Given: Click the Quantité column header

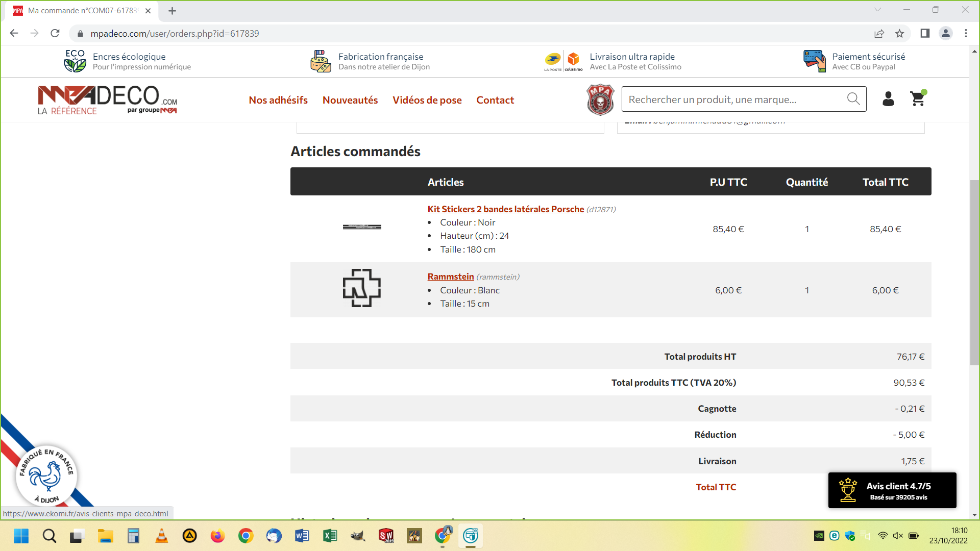Looking at the screenshot, I should (x=807, y=182).
